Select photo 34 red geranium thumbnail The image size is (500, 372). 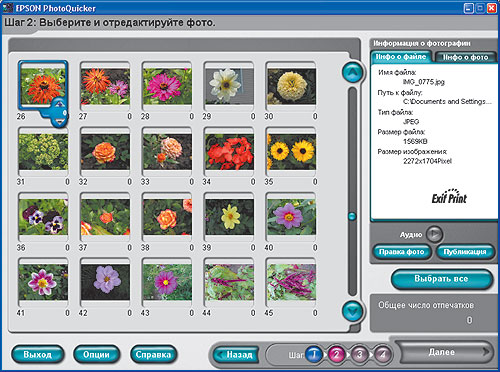point(229,152)
